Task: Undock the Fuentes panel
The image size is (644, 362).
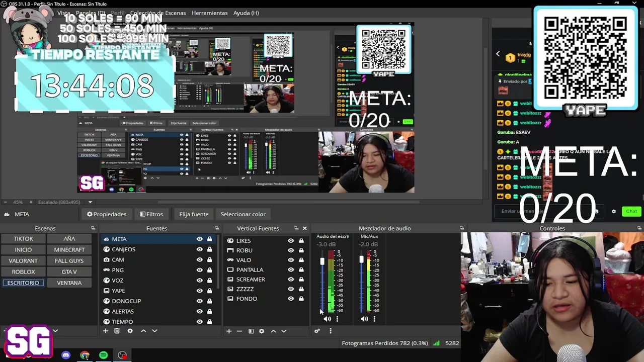Action: pos(217,228)
